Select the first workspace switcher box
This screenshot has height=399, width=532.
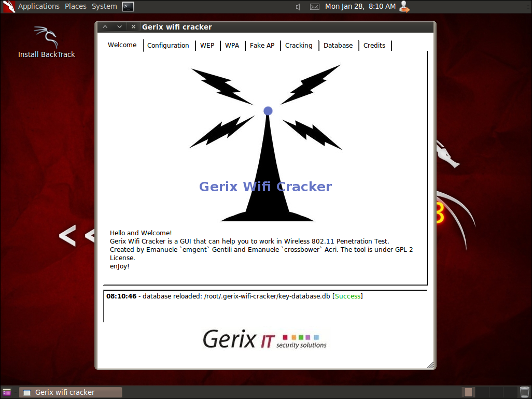coord(468,392)
